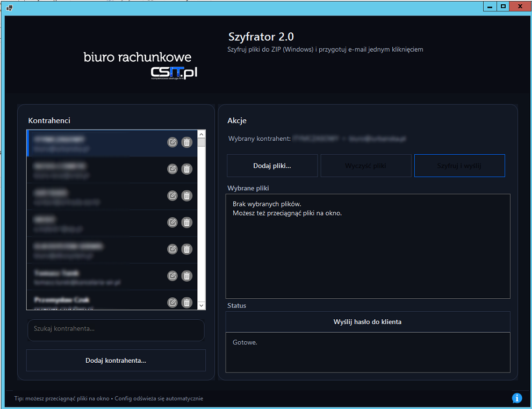Select the fourth contractor in the list

click(112, 223)
